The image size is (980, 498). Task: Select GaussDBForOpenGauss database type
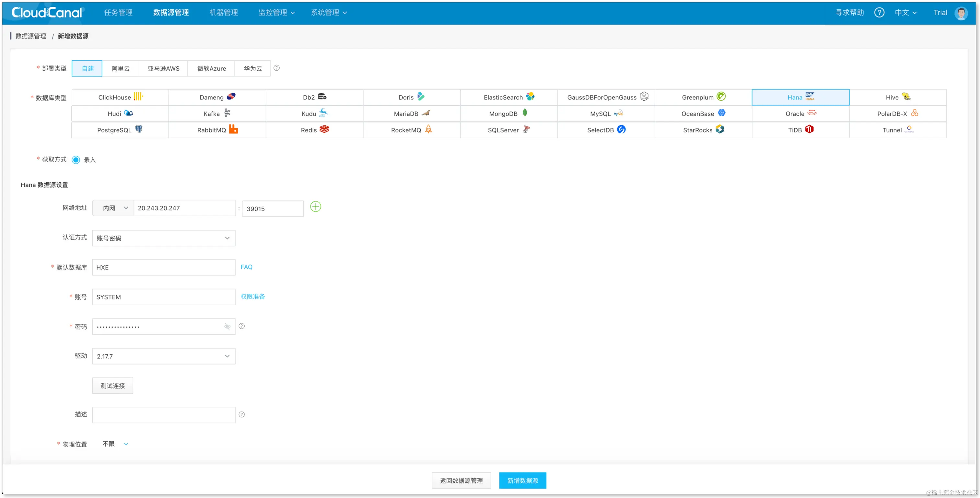click(606, 97)
